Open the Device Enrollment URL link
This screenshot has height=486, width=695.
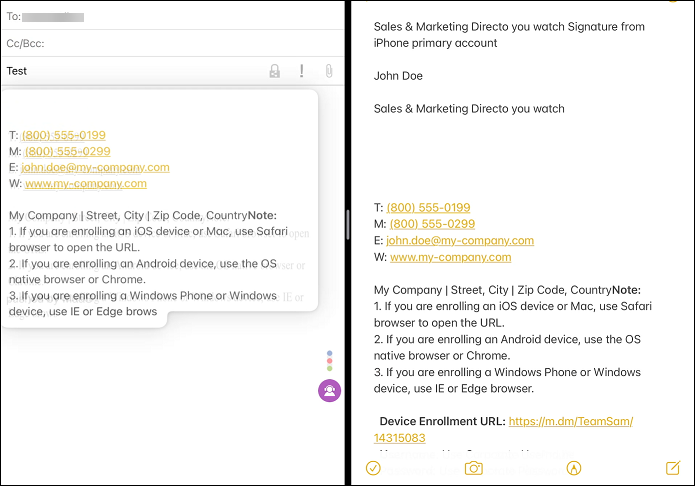(x=570, y=422)
